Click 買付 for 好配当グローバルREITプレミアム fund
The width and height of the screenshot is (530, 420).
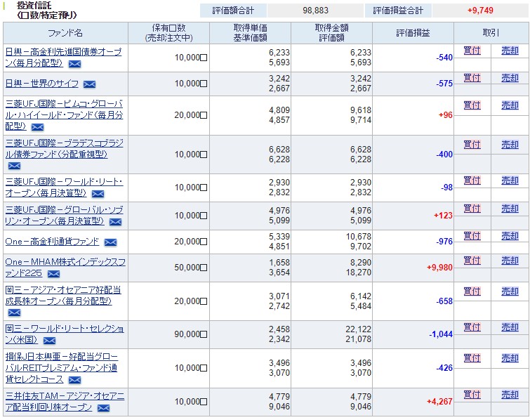tap(472, 358)
